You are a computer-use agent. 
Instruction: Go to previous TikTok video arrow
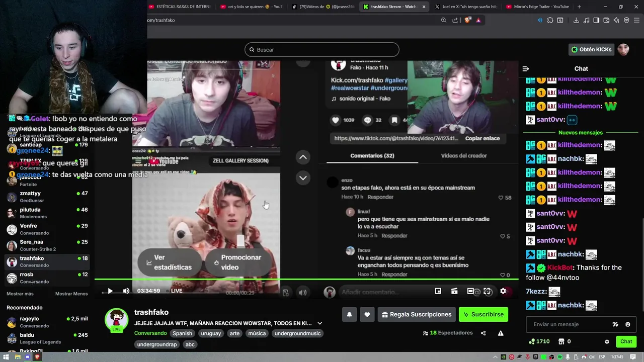click(303, 157)
